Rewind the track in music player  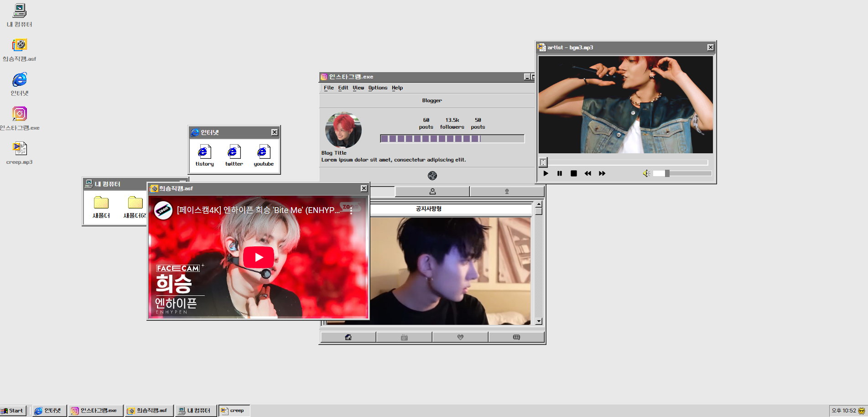[588, 173]
